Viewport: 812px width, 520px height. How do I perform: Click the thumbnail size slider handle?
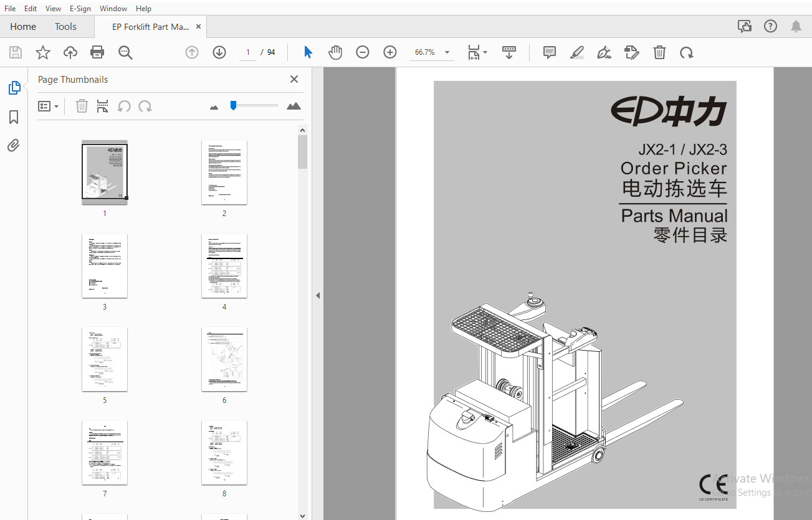233,105
